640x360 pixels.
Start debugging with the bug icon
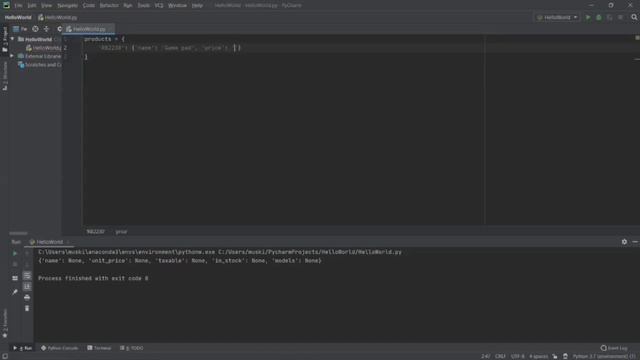point(599,18)
